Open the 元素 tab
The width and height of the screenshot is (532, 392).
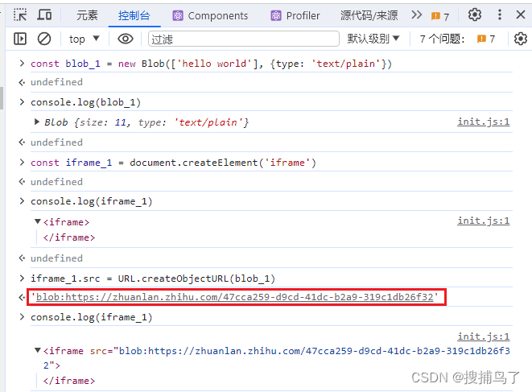pos(87,15)
